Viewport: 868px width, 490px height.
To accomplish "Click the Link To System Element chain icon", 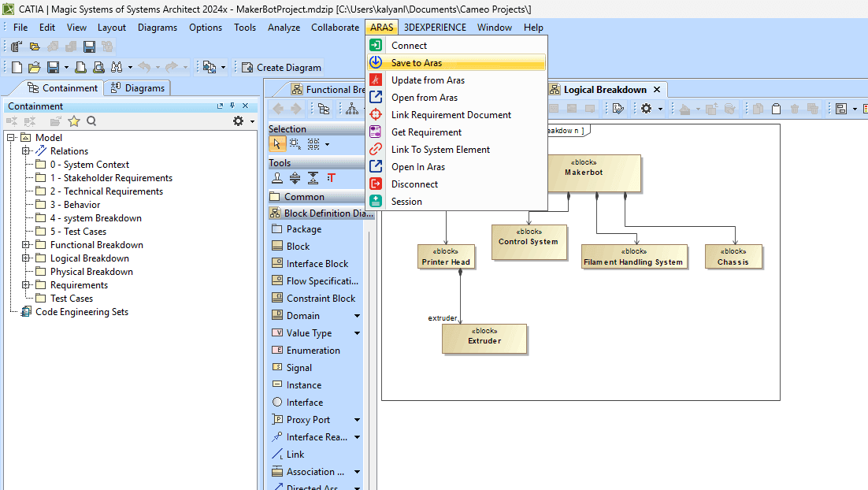I will (x=376, y=149).
